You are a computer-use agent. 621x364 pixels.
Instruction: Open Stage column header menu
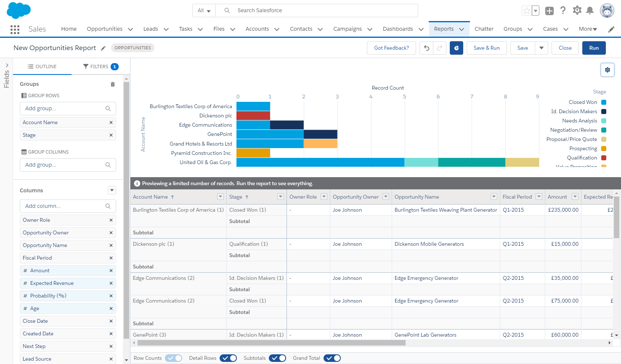[x=281, y=197]
